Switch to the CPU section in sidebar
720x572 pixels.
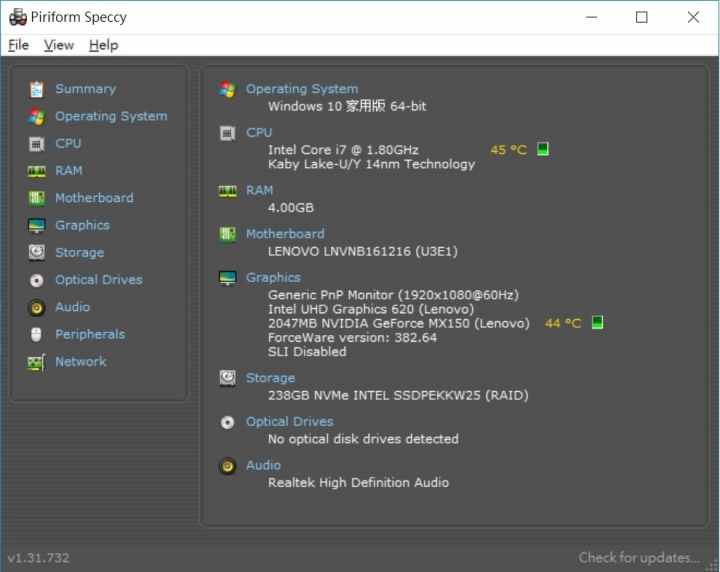(x=68, y=143)
